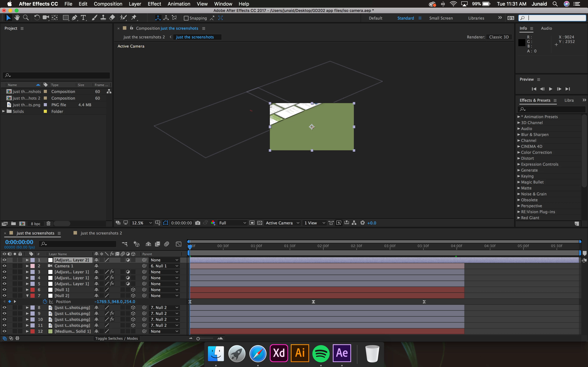Select the Rotation tool
The width and height of the screenshot is (588, 367).
tap(37, 18)
